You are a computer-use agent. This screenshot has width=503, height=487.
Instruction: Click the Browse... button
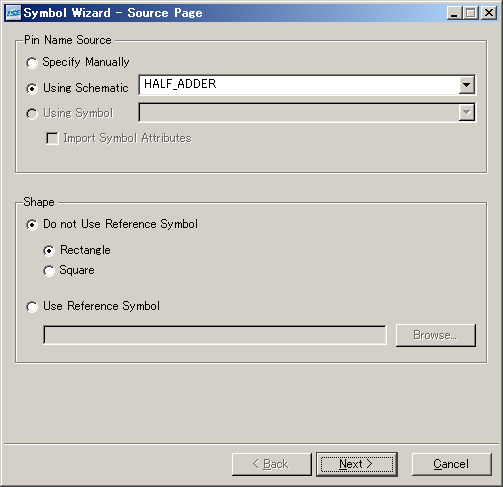[x=436, y=335]
